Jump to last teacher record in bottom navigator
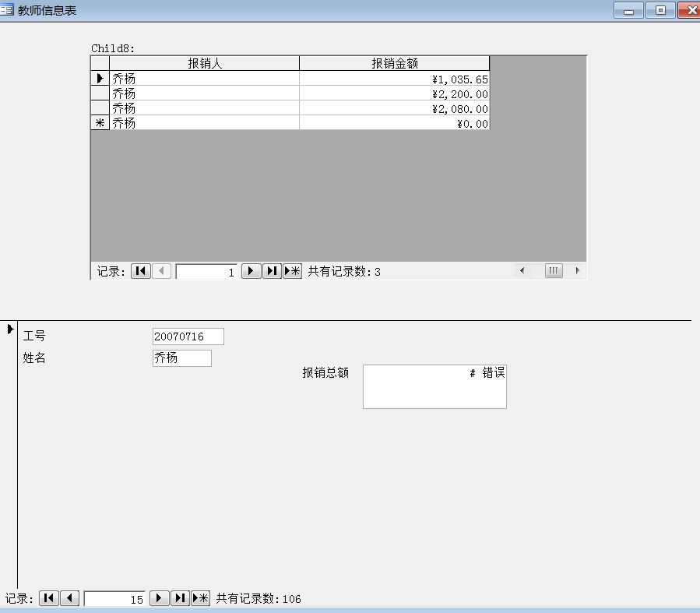Image resolution: width=700 pixels, height=613 pixels. tap(180, 598)
